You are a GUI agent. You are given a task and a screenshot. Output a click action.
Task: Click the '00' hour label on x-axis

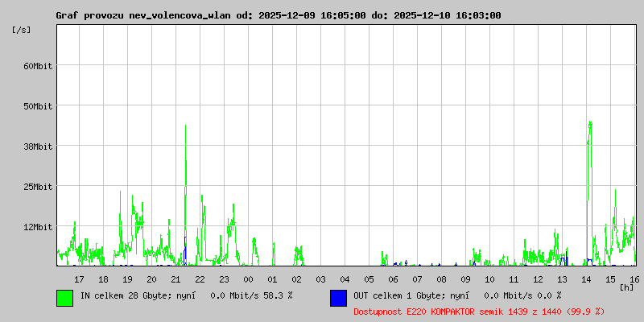(248, 279)
